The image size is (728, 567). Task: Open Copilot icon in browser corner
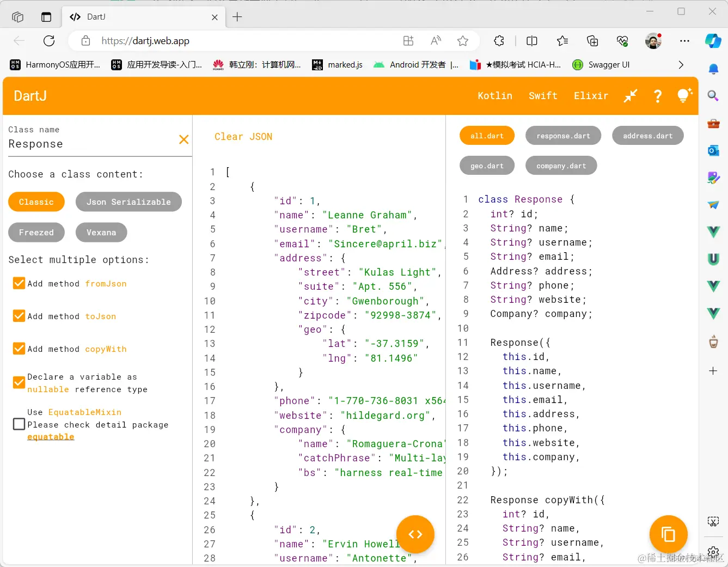[x=713, y=41]
